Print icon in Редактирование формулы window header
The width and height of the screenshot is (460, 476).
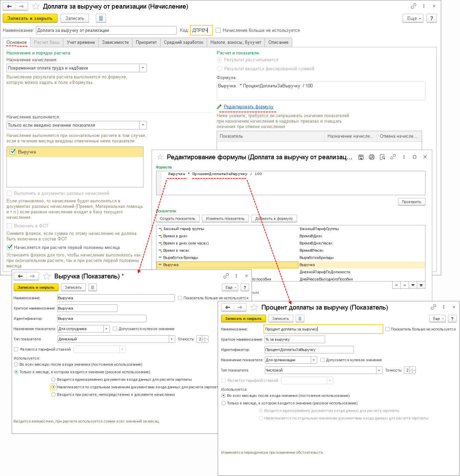[x=372, y=157]
